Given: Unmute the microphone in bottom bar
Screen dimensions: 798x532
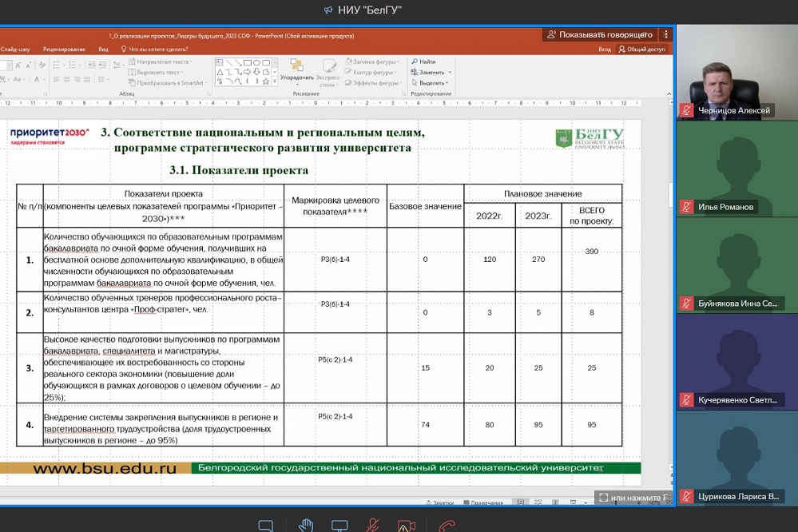Looking at the screenshot, I should 372,525.
